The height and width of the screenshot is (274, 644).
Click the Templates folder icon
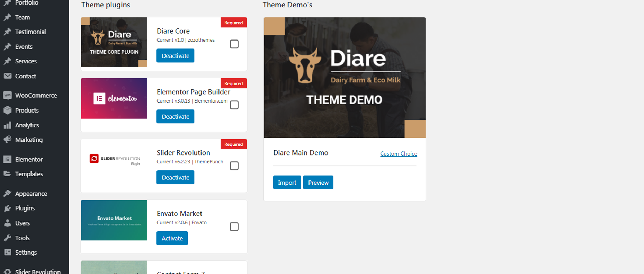[7, 174]
